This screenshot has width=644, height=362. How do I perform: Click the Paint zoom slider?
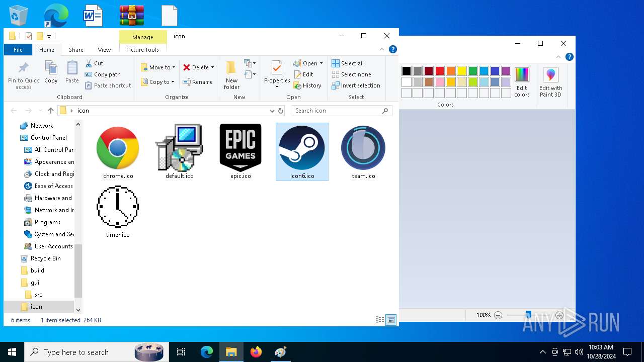coord(528,315)
